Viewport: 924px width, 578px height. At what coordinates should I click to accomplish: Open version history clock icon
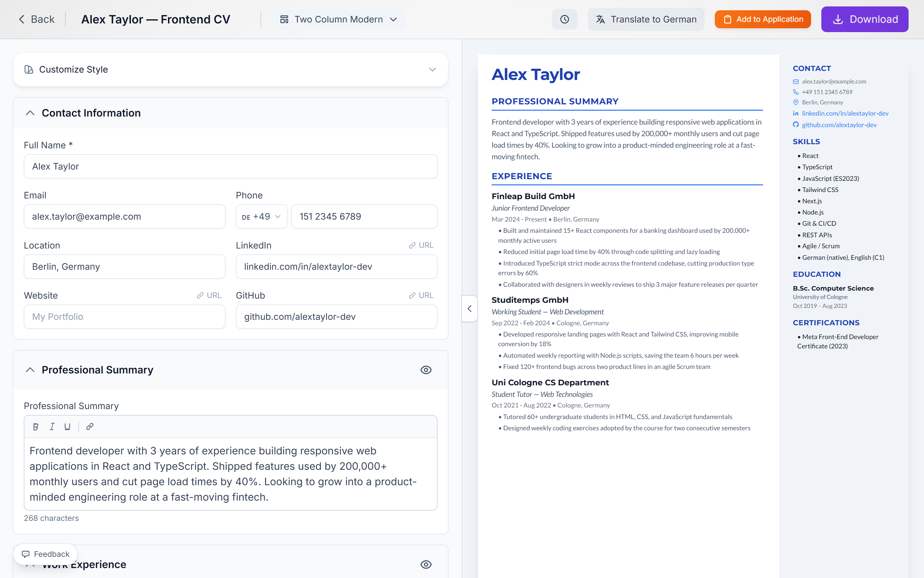[564, 19]
